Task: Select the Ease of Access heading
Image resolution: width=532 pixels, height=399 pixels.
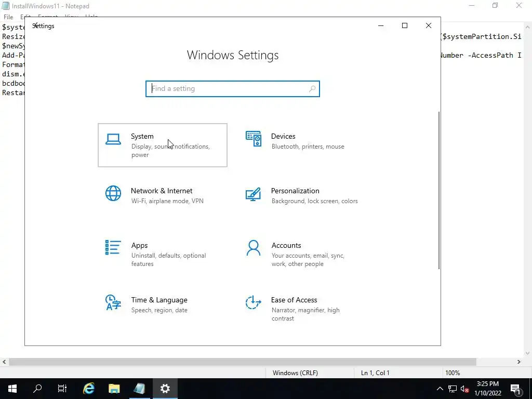Action: click(294, 300)
